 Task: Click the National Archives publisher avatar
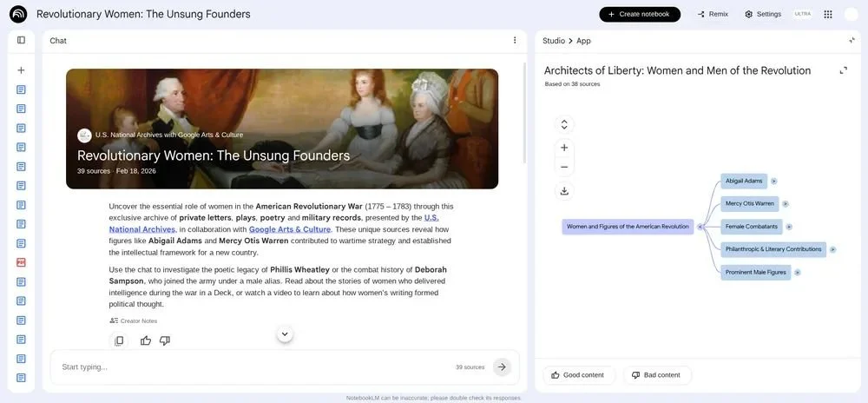point(84,135)
